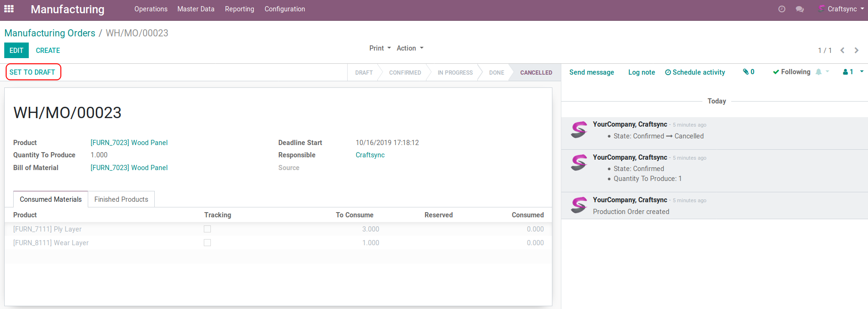
Task: Go to previous record arrow
Action: (x=842, y=51)
